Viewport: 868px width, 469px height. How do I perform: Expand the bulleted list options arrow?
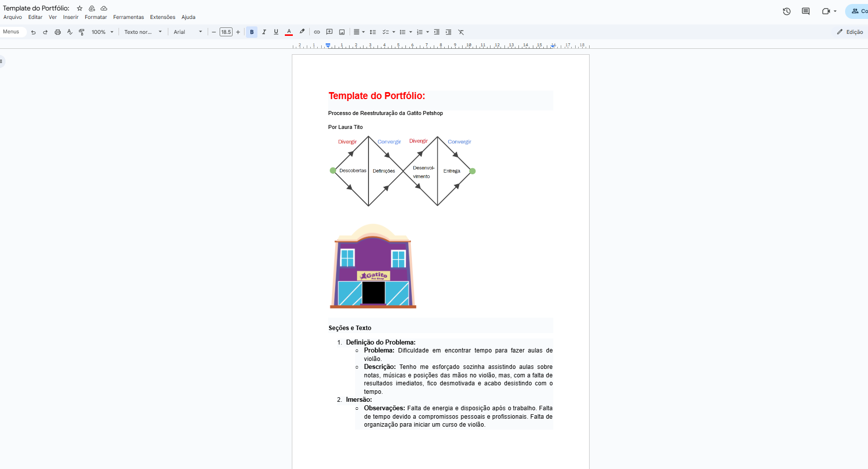pyautogui.click(x=411, y=32)
